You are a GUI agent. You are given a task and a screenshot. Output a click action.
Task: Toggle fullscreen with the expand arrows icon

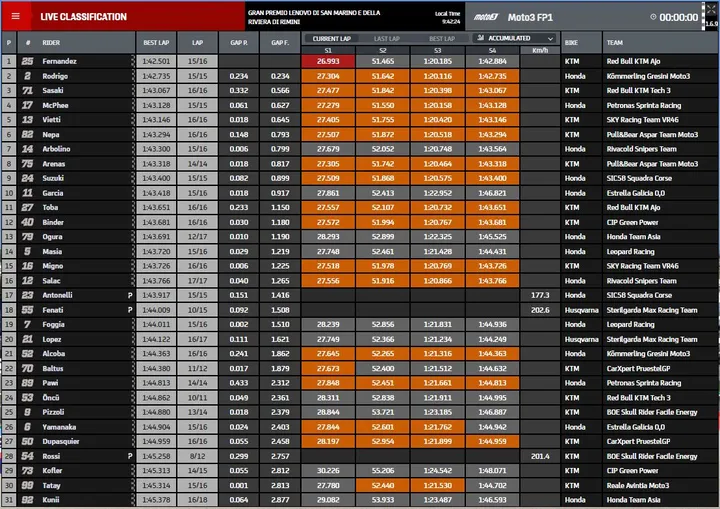(711, 9)
